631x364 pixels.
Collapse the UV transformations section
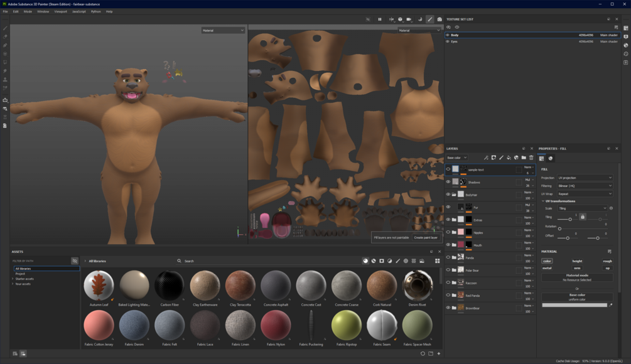tap(543, 201)
